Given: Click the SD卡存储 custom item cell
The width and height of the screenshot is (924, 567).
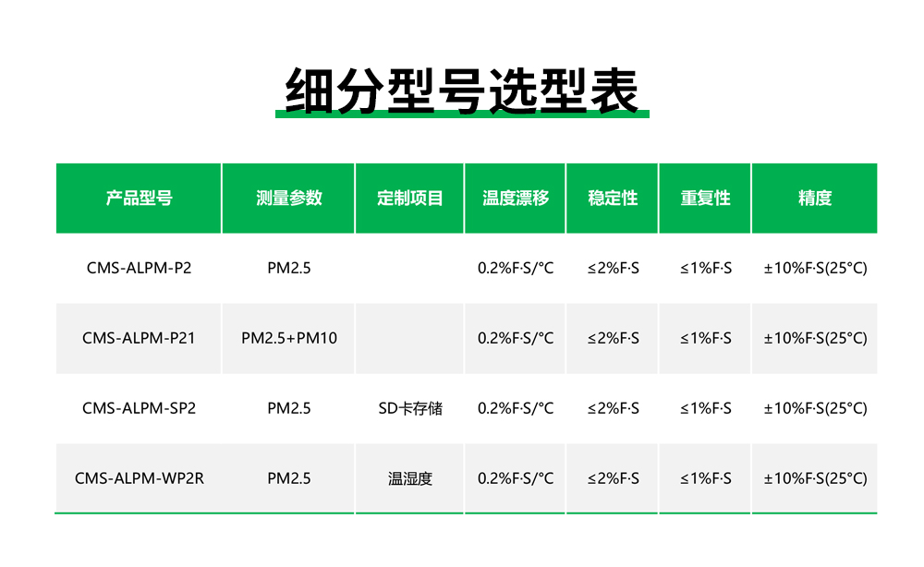Looking at the screenshot, I should 409,408.
